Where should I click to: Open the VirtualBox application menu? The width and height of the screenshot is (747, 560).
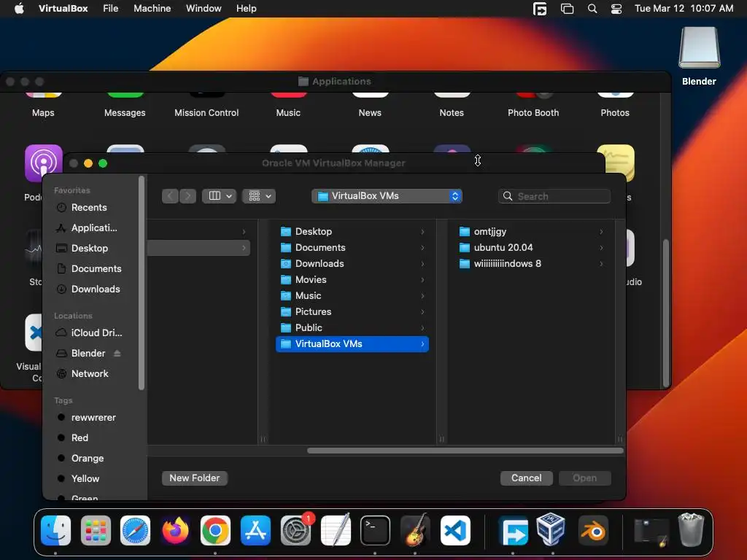click(x=63, y=9)
